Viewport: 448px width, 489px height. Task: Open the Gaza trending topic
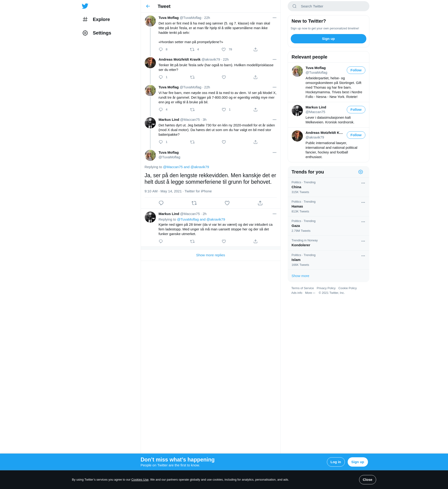(x=328, y=226)
